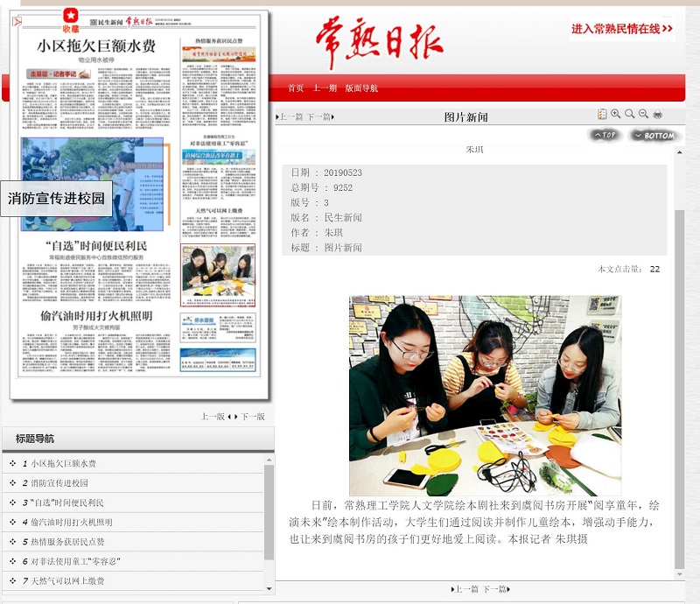The width and height of the screenshot is (700, 604).
Task: Click 天然气可以网上缴费 article on page image
Action: [x=219, y=222]
